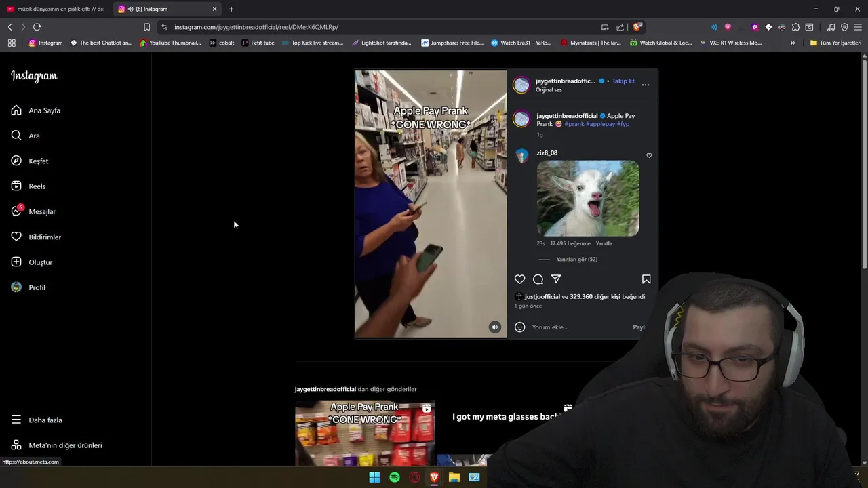The image size is (868, 488).
Task: Click share icon in address bar
Action: (620, 27)
